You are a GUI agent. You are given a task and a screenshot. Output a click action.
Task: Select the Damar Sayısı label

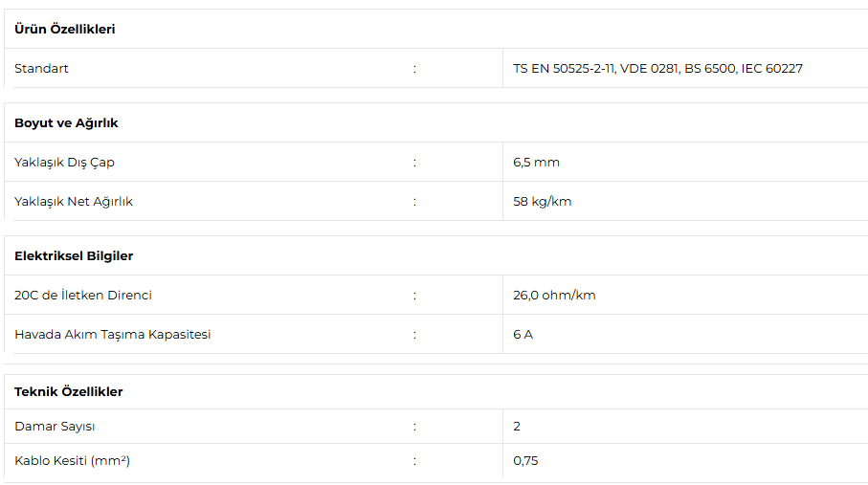pyautogui.click(x=55, y=427)
